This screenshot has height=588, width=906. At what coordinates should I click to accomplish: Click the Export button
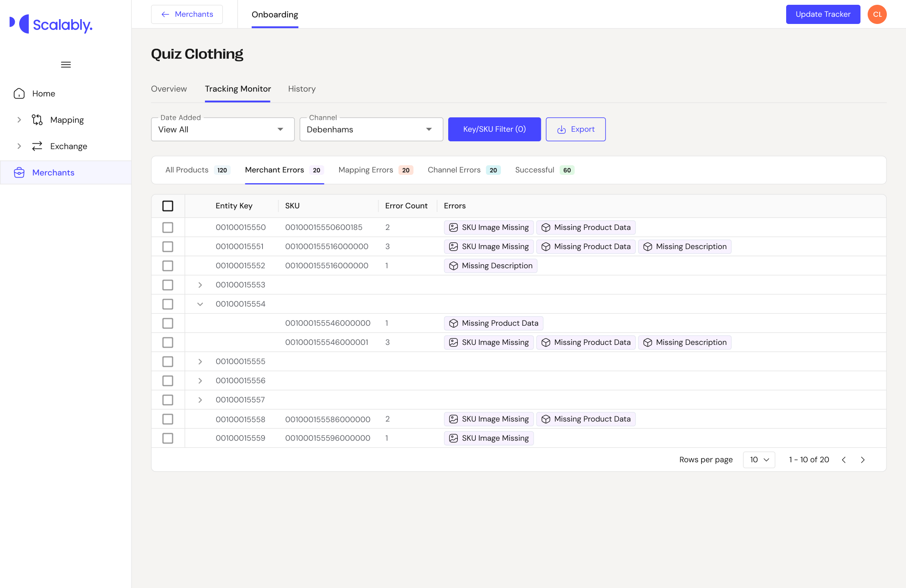click(x=575, y=129)
